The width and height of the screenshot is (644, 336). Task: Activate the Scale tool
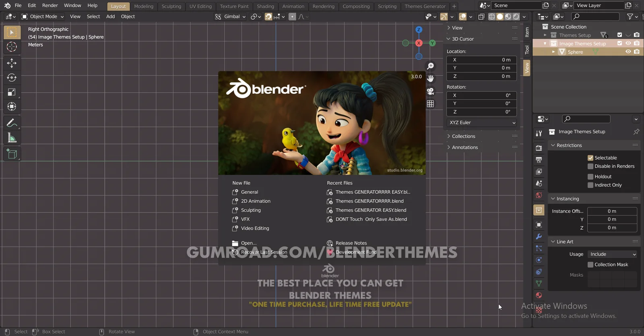tap(12, 92)
